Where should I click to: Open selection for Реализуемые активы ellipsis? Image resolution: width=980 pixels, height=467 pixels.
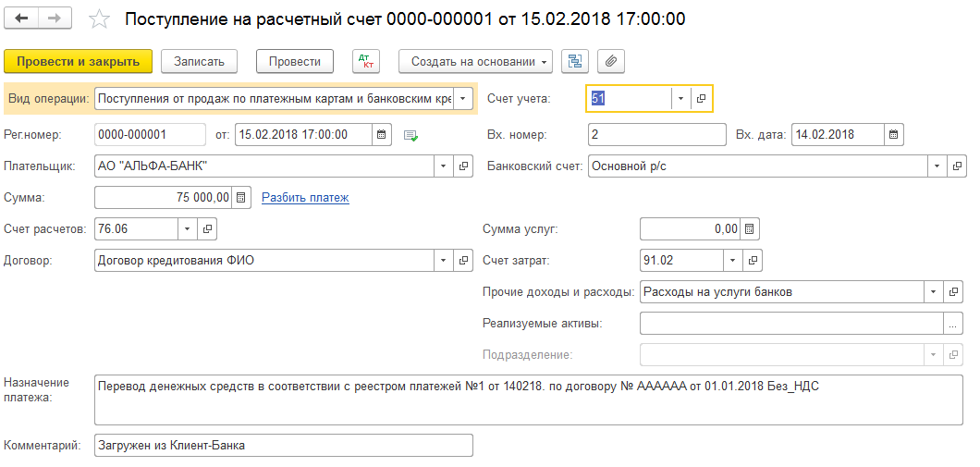[953, 323]
